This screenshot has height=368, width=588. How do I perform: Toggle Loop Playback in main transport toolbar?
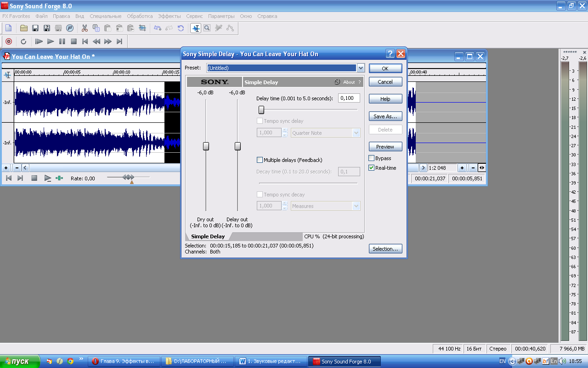(24, 41)
